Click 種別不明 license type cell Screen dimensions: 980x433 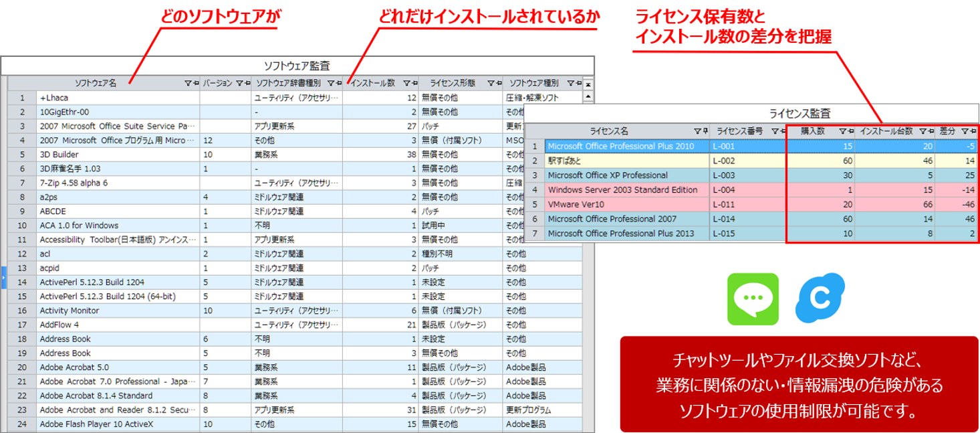tap(460, 254)
